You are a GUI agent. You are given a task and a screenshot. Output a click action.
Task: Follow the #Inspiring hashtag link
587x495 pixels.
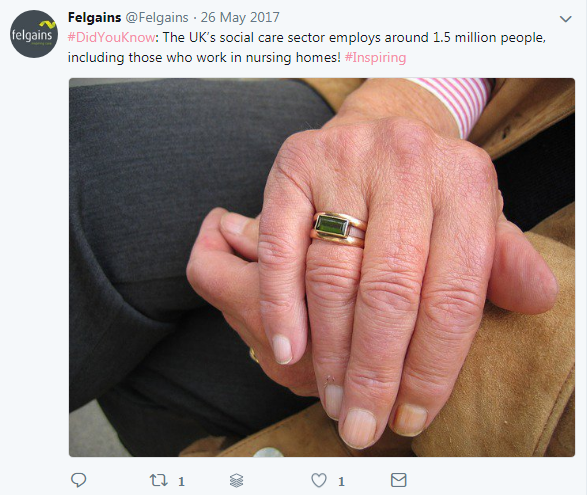point(375,58)
